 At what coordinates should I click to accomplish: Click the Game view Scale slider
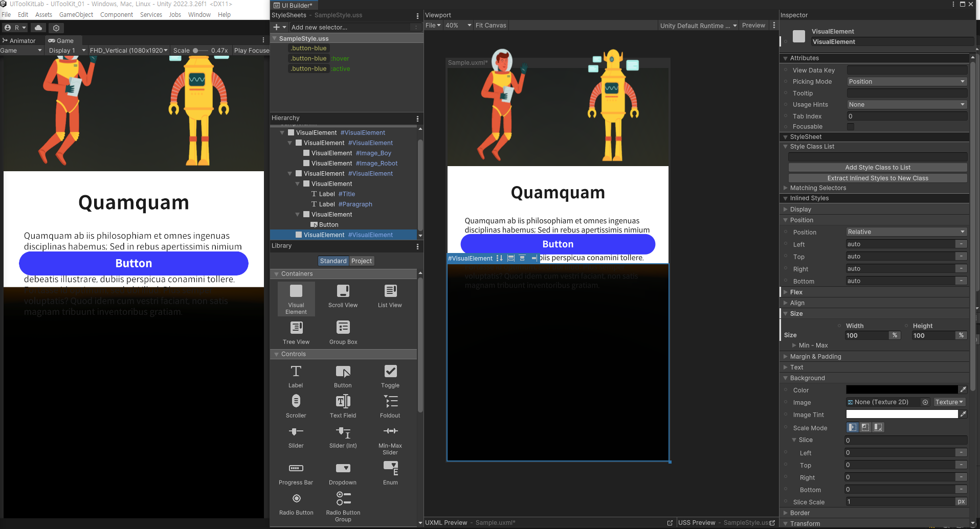coord(200,51)
